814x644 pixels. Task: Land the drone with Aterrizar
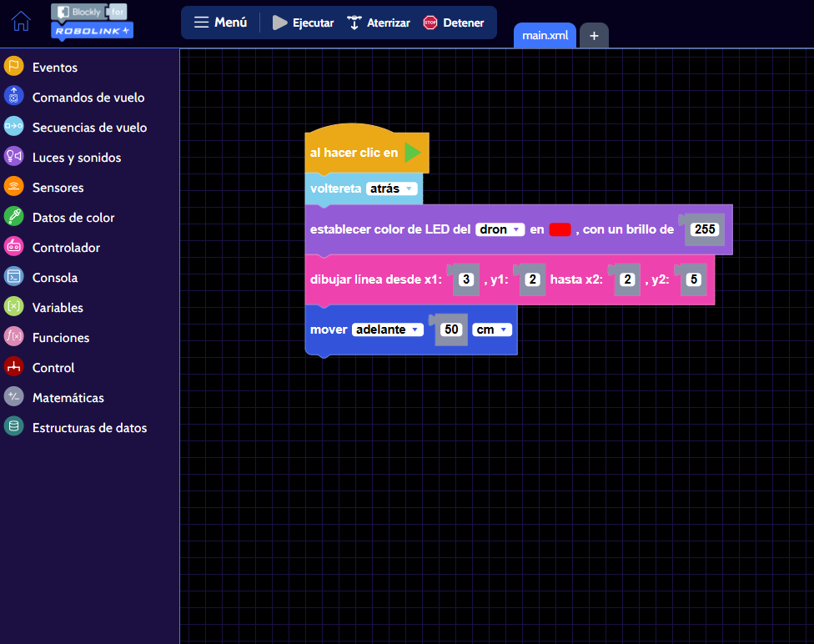(x=379, y=23)
